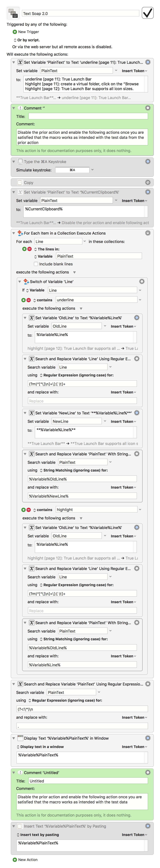The image size is (160, 868).
Task: Click the macro name field 'Text Soap 2.0'
Action: 81,13
